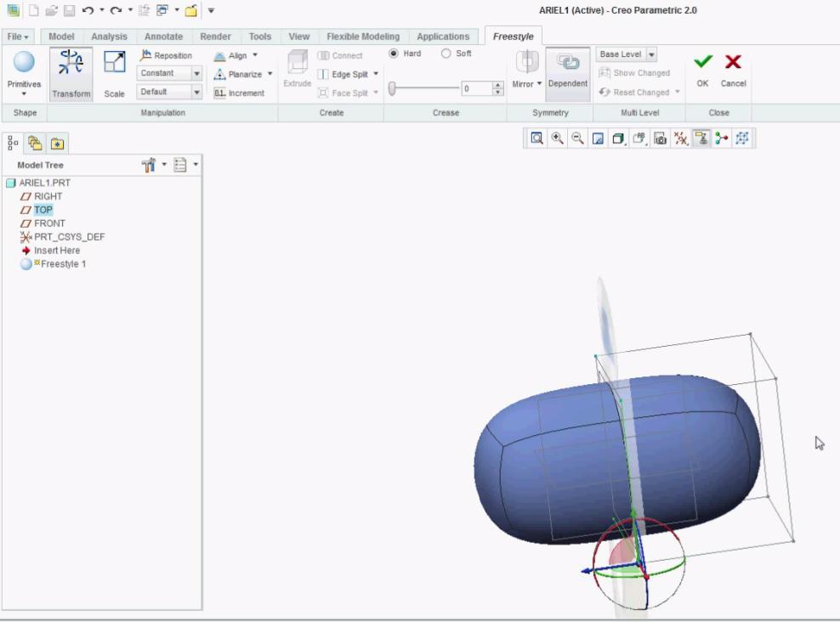
Task: Activate the Transform manipulation tool
Action: tap(71, 74)
